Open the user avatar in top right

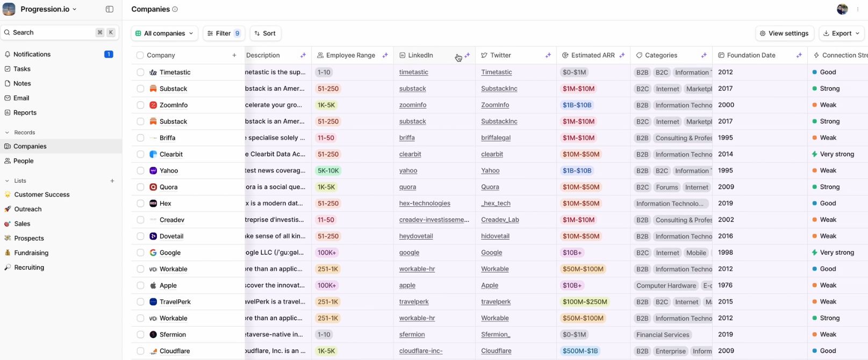[842, 9]
